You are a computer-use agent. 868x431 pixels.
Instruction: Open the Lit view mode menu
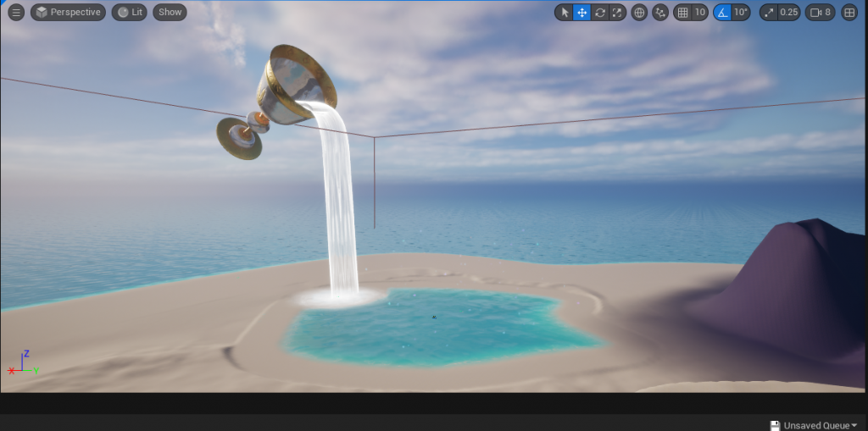point(129,12)
